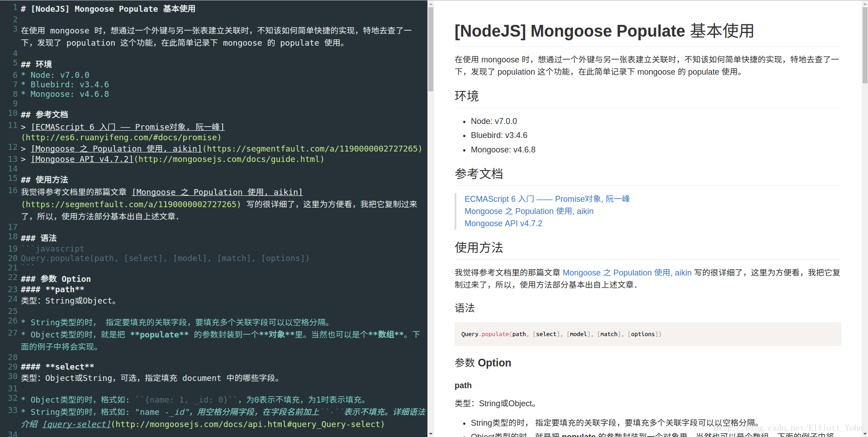Click '```javascript' code fence line in editor
Screen dimensions: 868x437
52,249
